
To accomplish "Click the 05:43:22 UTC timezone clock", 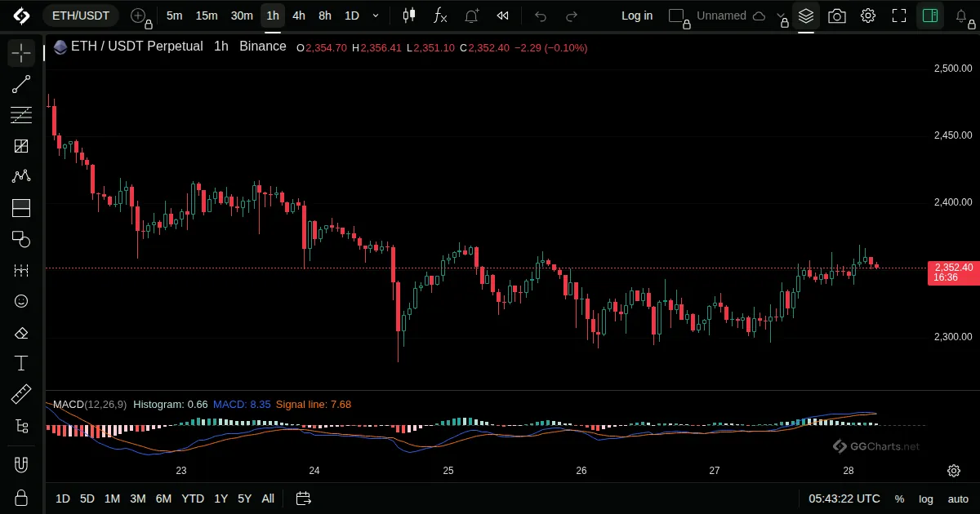I will click(x=844, y=498).
